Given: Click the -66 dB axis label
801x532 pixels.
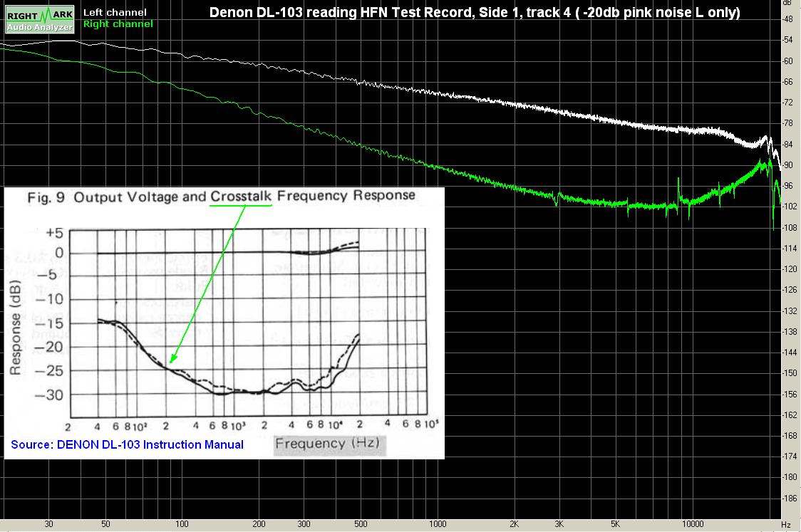Looking at the screenshot, I should click(x=787, y=82).
